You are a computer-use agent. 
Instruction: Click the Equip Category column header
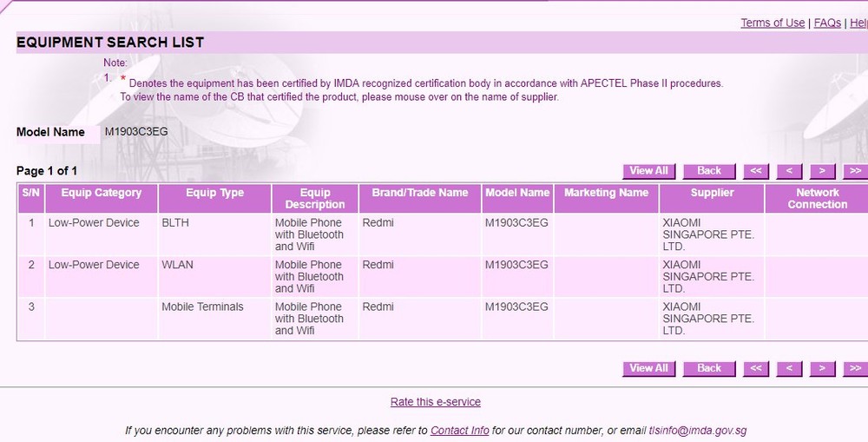click(102, 198)
